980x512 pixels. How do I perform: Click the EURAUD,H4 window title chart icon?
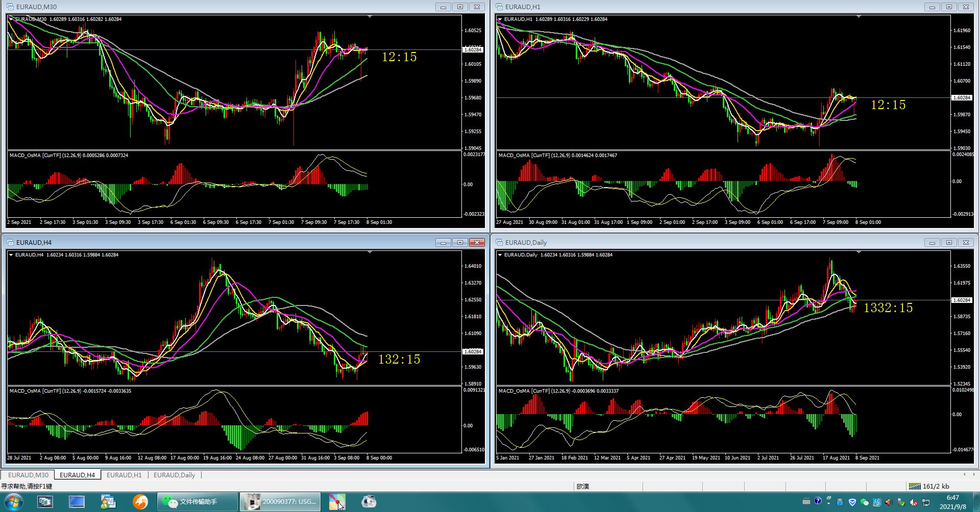pyautogui.click(x=10, y=242)
